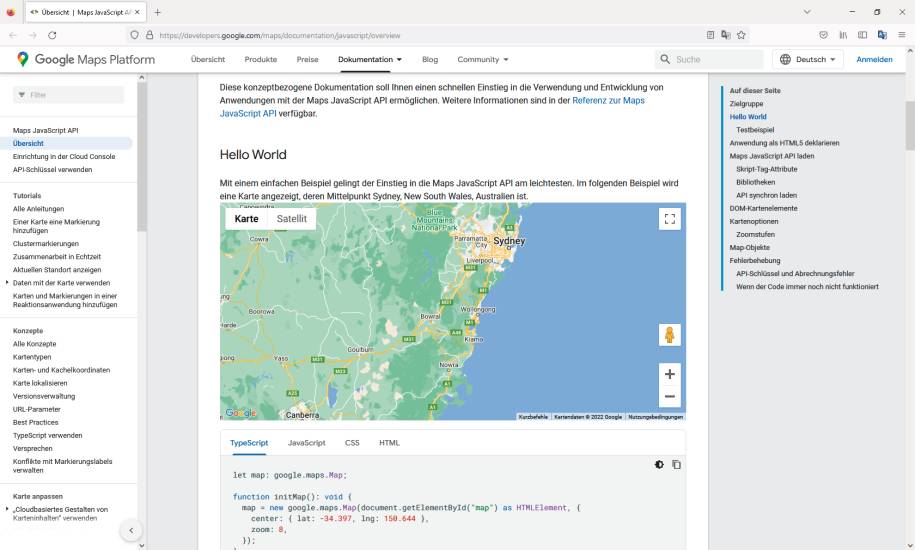
Task: Open the library icon in Firefox toolbar
Action: pyautogui.click(x=843, y=35)
